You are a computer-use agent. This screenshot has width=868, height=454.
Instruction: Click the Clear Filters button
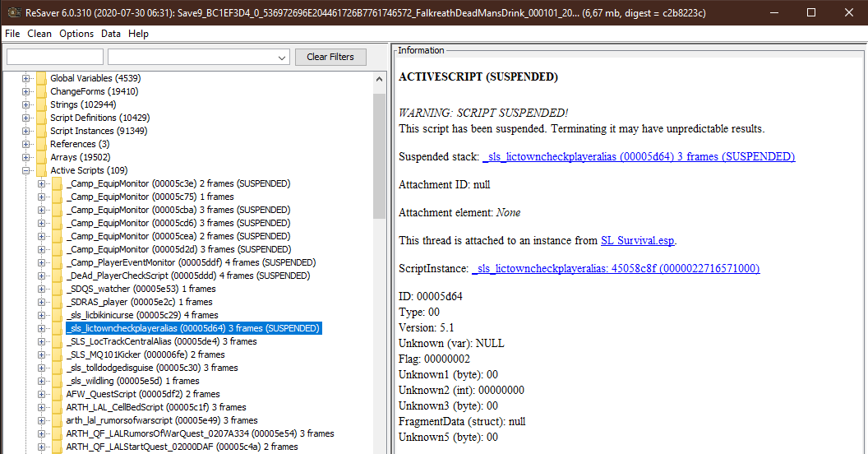coord(330,57)
